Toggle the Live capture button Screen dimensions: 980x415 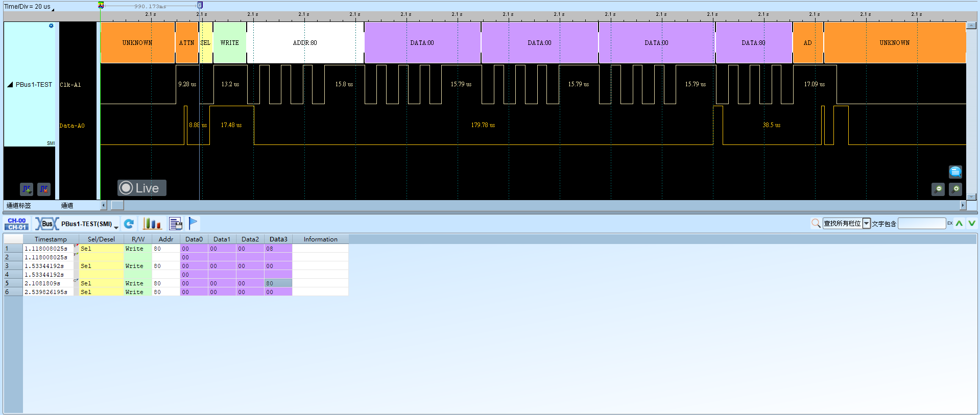[142, 188]
